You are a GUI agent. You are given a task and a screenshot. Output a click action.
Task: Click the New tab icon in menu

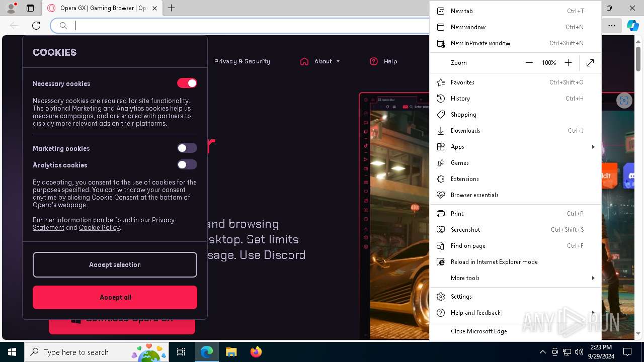coord(441,11)
